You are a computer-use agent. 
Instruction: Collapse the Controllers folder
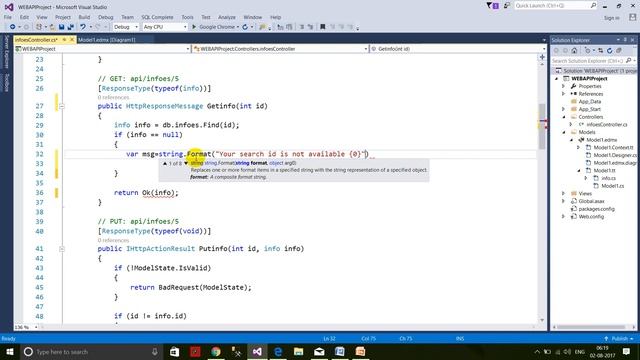point(563,117)
